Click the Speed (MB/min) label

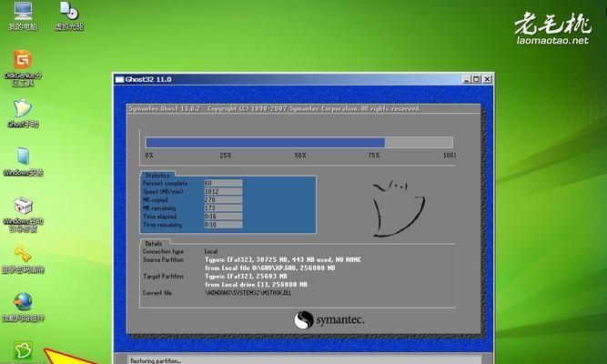(163, 191)
